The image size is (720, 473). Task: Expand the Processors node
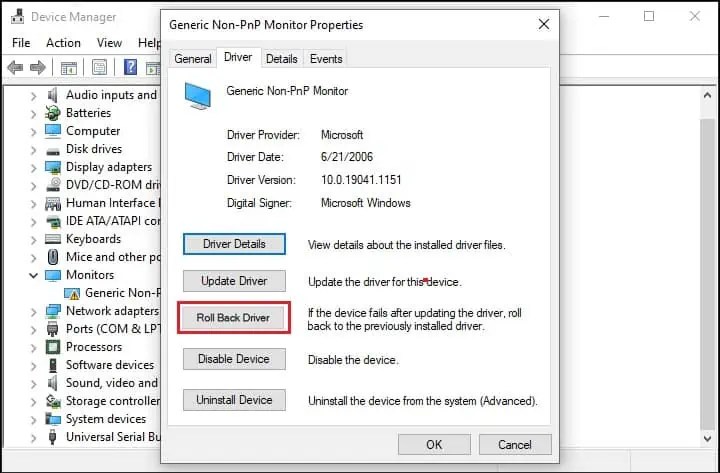click(33, 348)
